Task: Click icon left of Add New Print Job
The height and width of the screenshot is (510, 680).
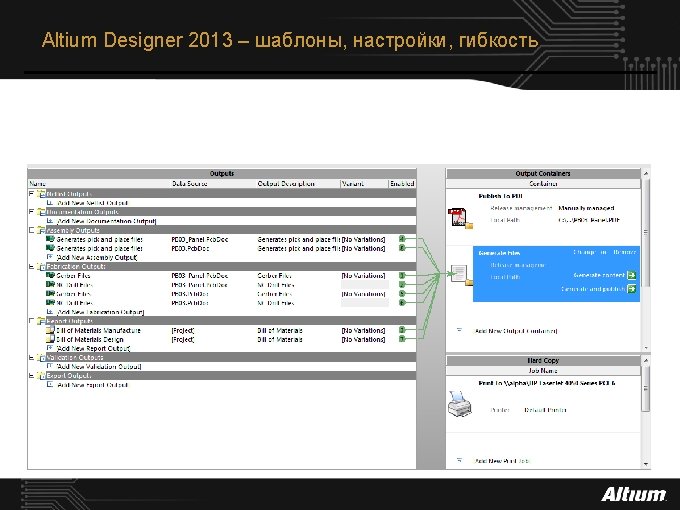Action: [459, 461]
